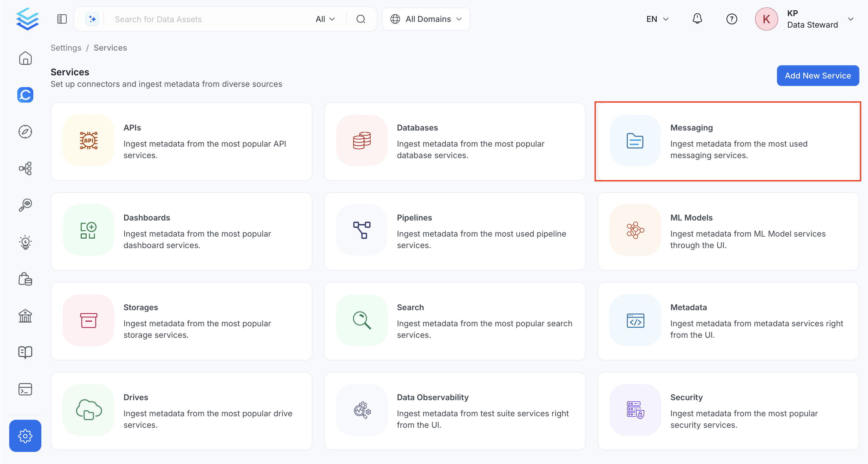
Task: Open the All Domains dropdown
Action: [426, 19]
